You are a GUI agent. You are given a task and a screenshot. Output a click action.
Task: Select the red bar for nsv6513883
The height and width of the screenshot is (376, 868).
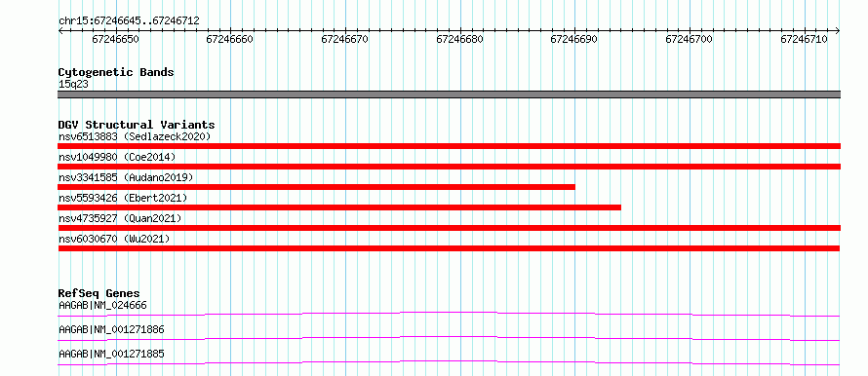[450, 146]
